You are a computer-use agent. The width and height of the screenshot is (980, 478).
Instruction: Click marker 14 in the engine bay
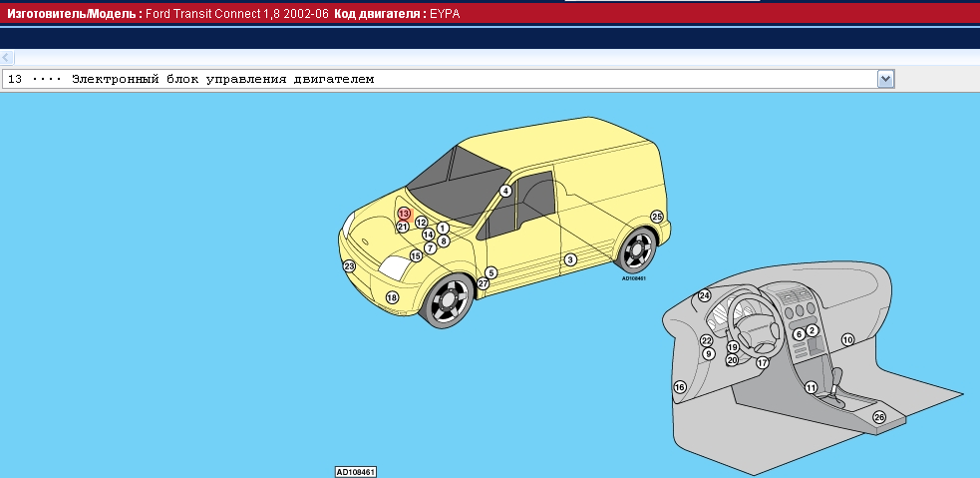428,235
